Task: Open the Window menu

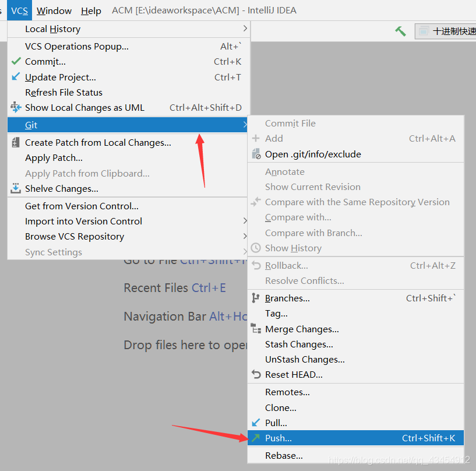Action: [x=54, y=10]
